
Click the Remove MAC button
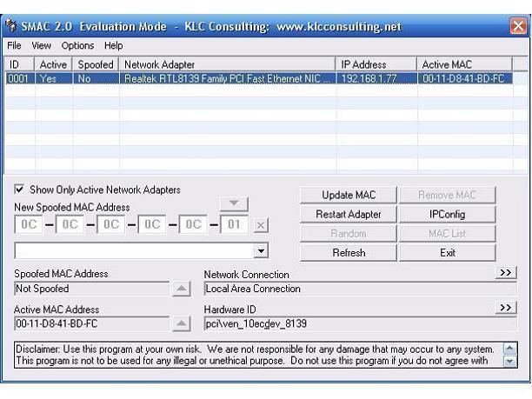447,195
